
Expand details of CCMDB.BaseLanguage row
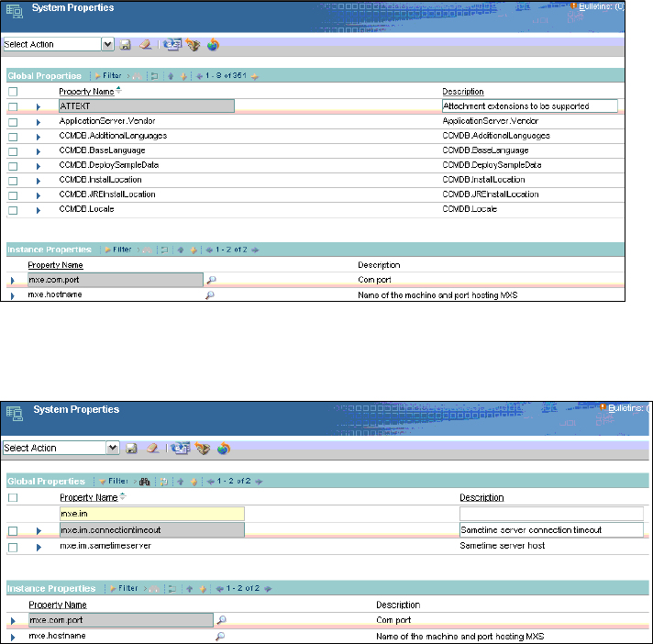[38, 151]
